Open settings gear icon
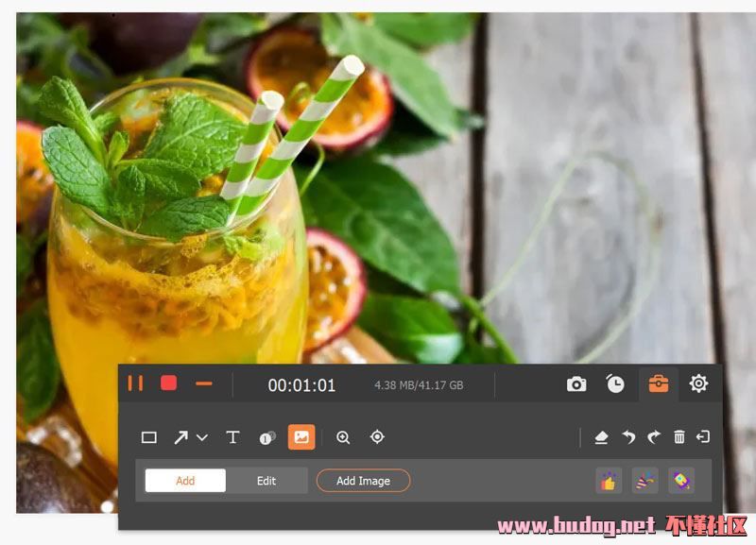Viewport: 756px width, 545px height. (x=698, y=383)
